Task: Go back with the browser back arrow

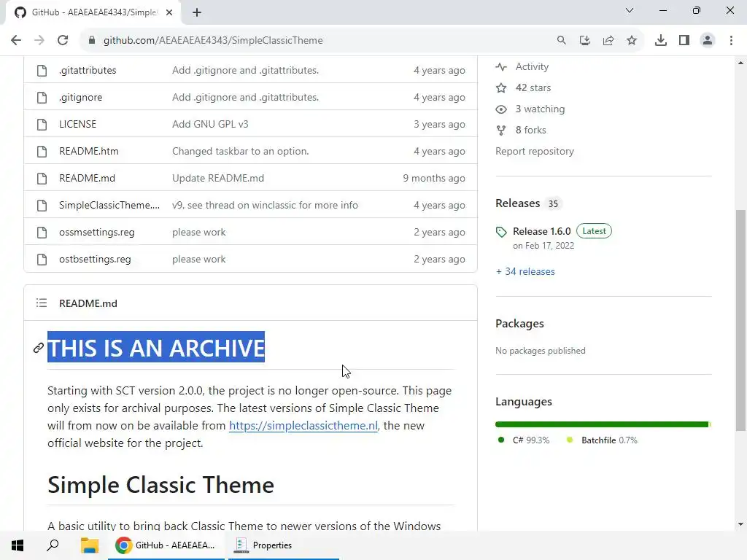Action: [x=16, y=41]
